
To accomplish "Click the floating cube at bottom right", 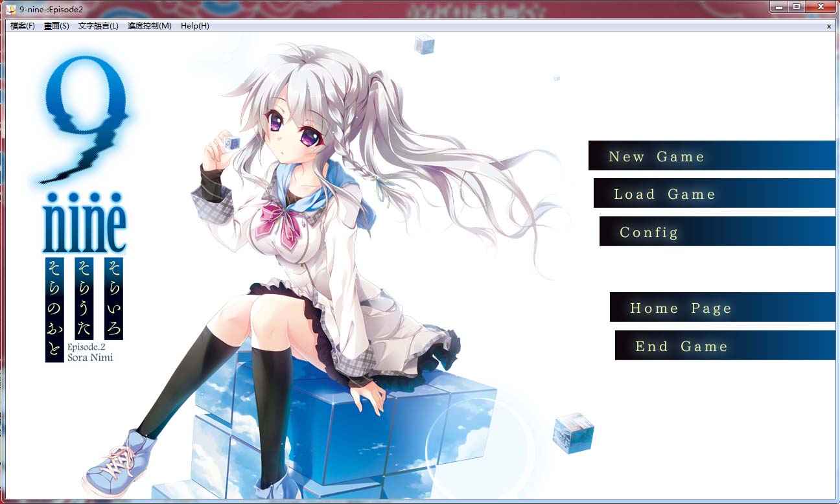I will pos(573,433).
